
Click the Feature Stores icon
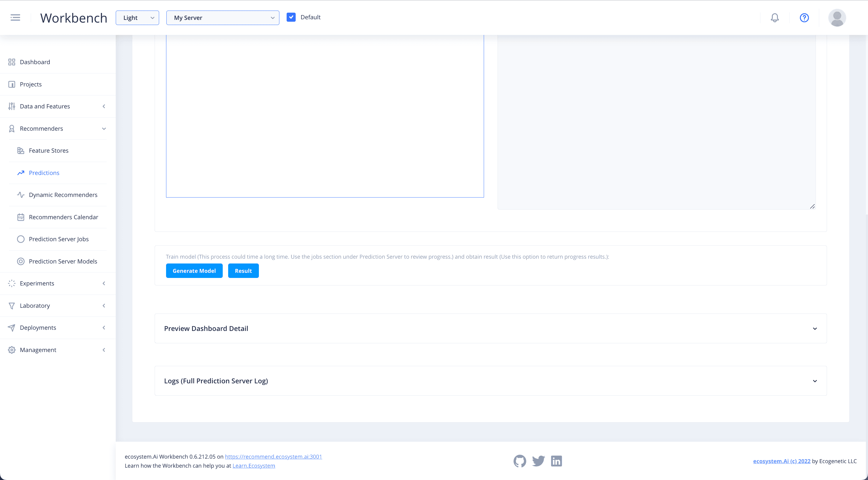coord(21,150)
